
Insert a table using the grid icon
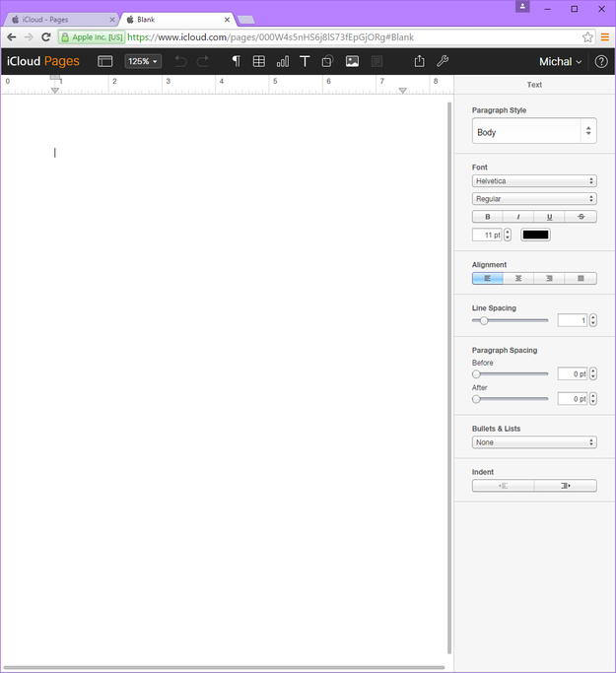coord(259,61)
